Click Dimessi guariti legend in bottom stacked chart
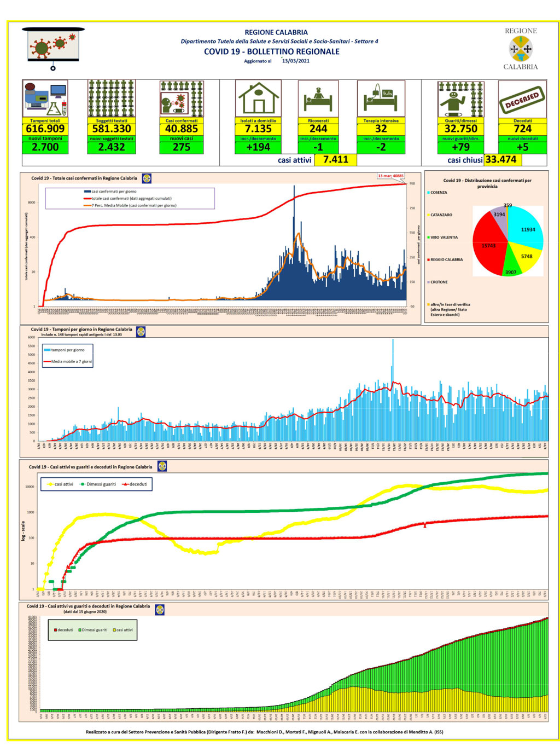 pyautogui.click(x=93, y=630)
